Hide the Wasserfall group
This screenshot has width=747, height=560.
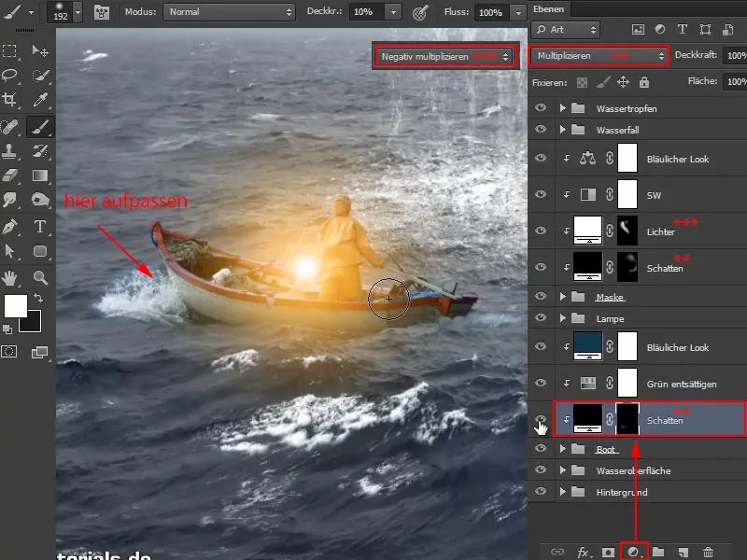(x=541, y=129)
